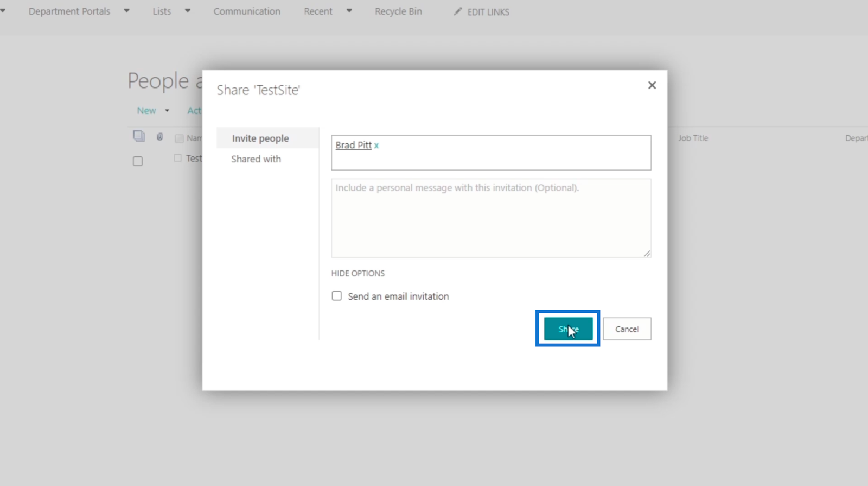Switch to Shared with tab
The height and width of the screenshot is (486, 868).
(256, 159)
